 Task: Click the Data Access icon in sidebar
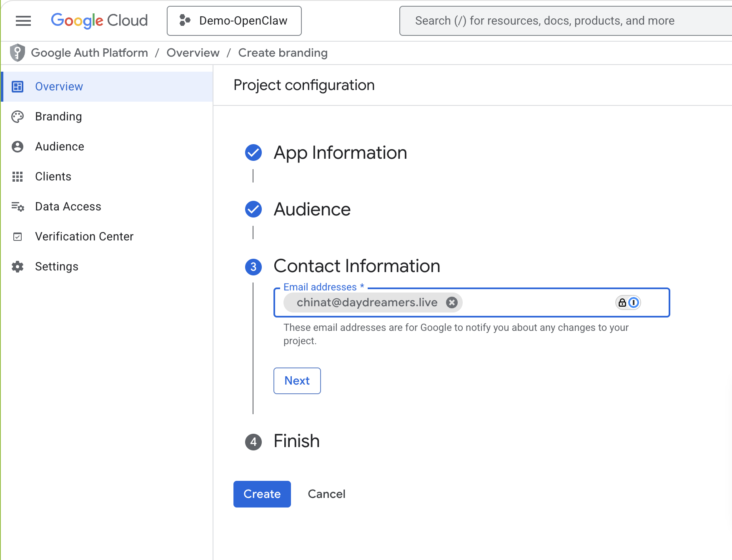pyautogui.click(x=17, y=207)
